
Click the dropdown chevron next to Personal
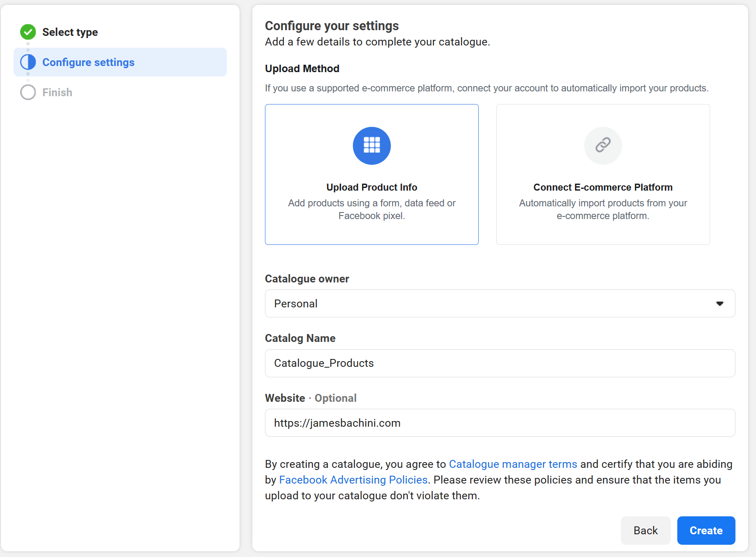[x=719, y=303]
